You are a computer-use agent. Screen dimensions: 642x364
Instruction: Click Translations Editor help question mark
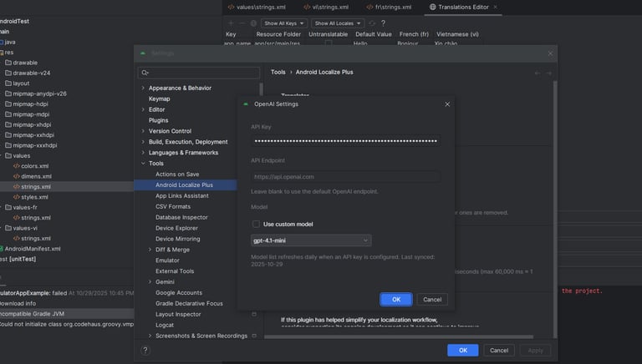[x=383, y=23]
